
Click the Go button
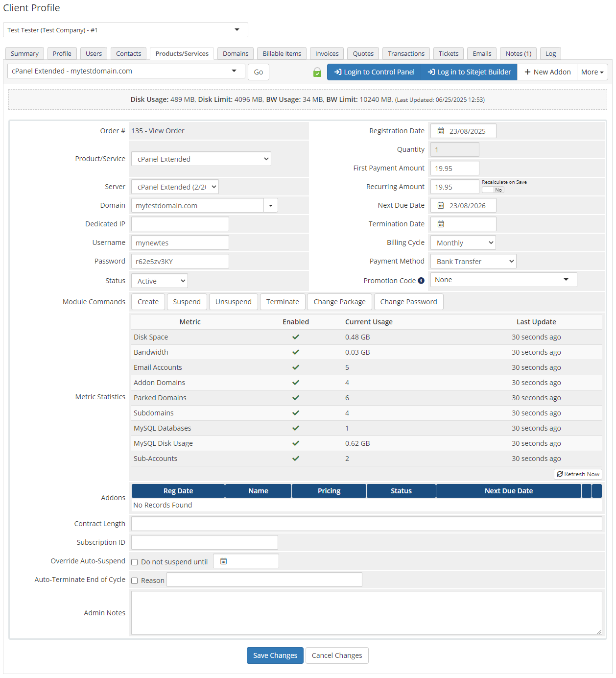tap(259, 72)
